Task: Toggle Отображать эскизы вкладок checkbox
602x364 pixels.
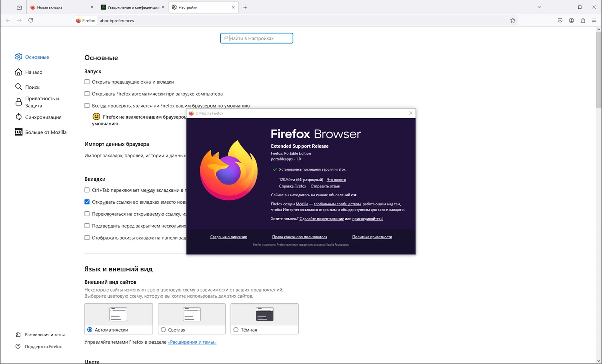Action: pos(87,237)
